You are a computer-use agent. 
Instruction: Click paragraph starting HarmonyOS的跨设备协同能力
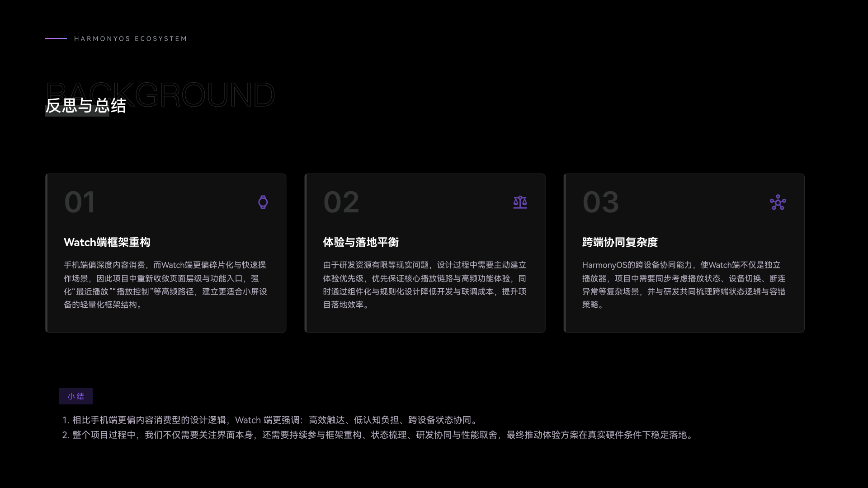(x=684, y=285)
